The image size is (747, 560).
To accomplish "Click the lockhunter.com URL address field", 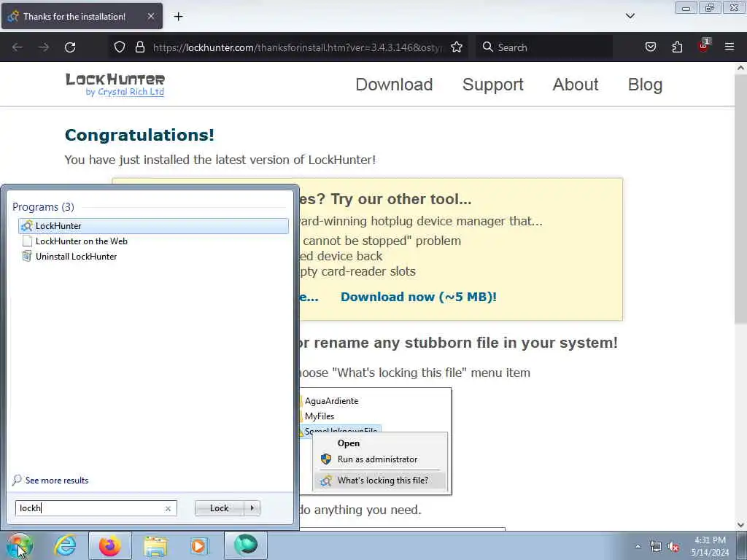I will point(298,47).
